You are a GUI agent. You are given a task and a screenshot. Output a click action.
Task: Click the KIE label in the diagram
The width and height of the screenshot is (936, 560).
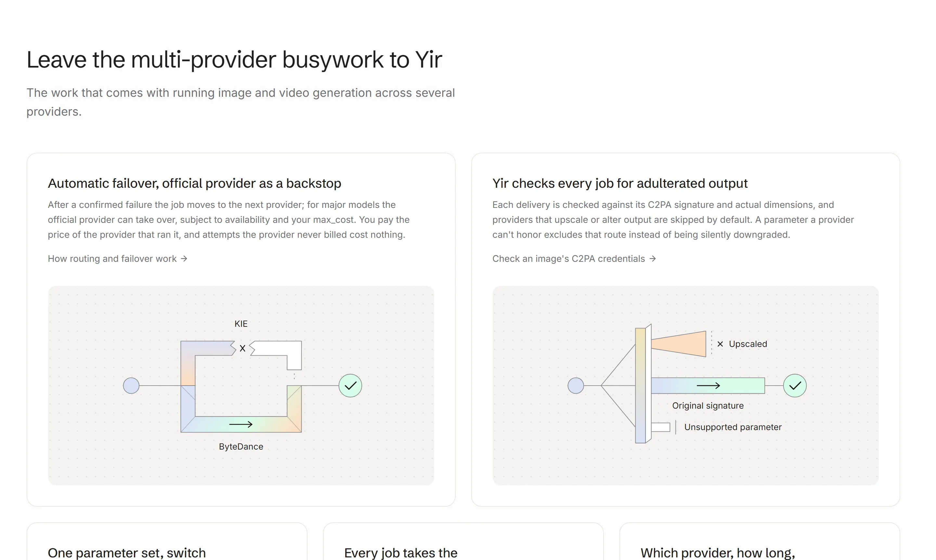point(241,324)
